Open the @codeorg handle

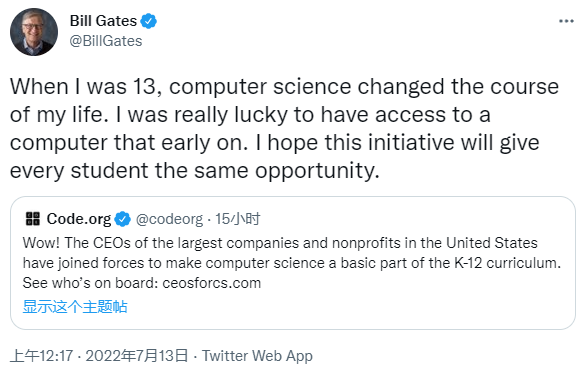(x=169, y=219)
